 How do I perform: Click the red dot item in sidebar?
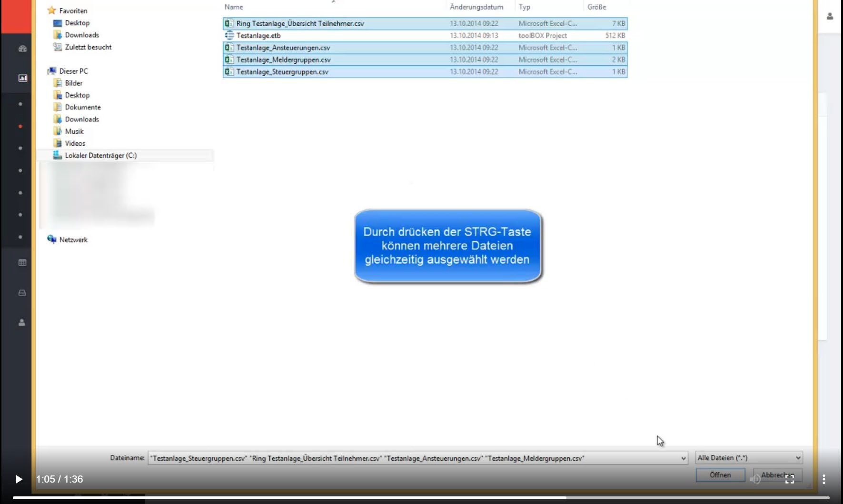click(20, 126)
